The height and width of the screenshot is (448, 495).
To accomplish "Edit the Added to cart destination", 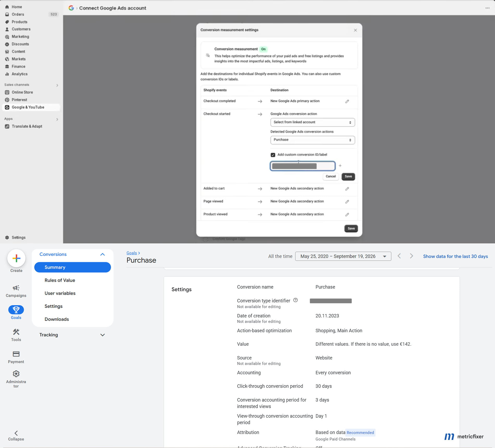I will [347, 189].
